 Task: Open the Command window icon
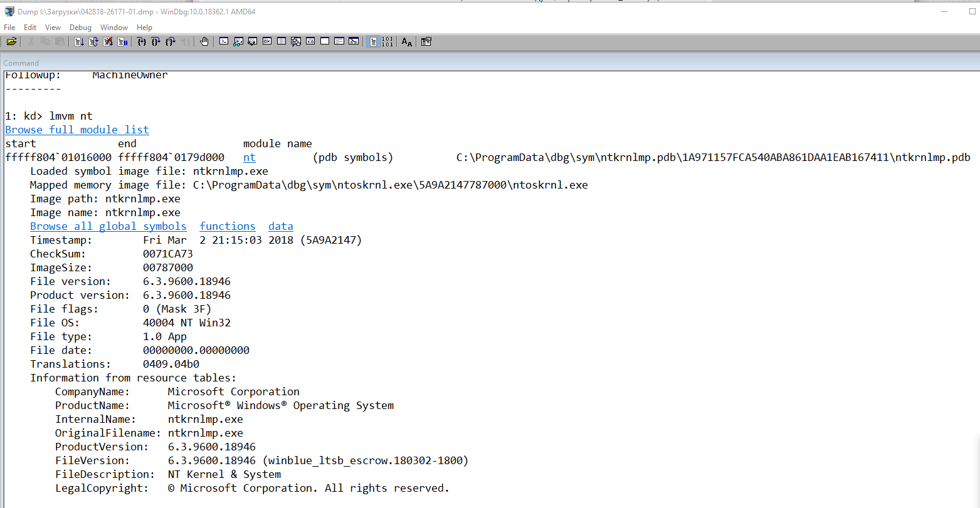coord(224,42)
